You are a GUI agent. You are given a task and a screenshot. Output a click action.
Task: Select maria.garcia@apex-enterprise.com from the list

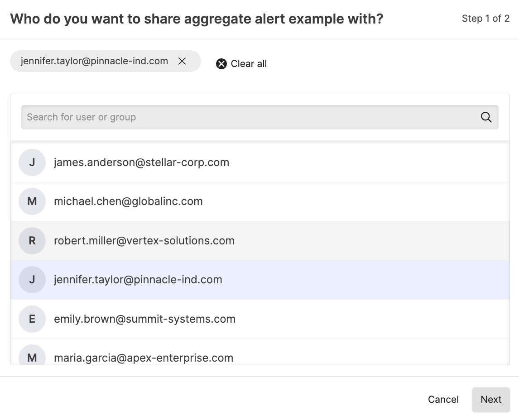click(144, 358)
